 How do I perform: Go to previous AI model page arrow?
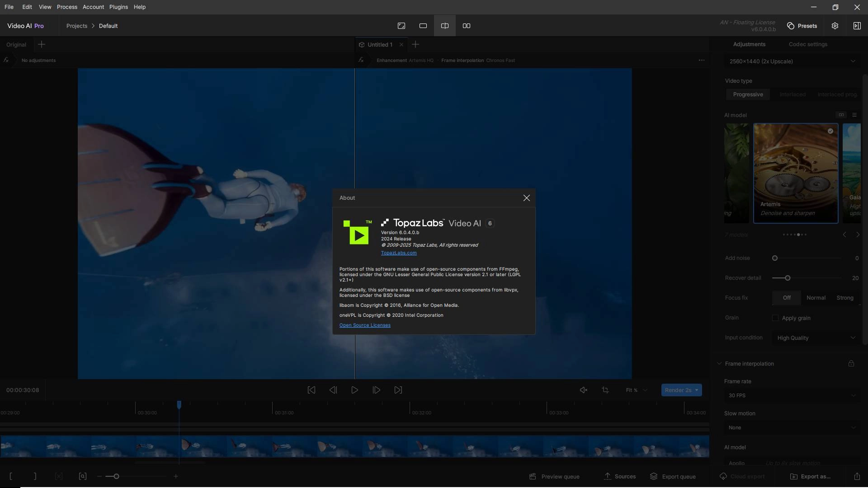(844, 235)
